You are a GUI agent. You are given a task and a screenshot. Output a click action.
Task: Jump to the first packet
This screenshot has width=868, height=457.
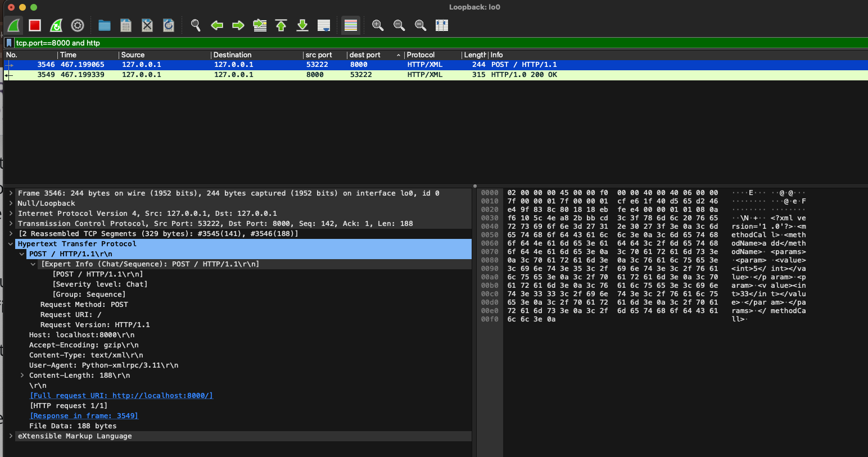point(281,25)
